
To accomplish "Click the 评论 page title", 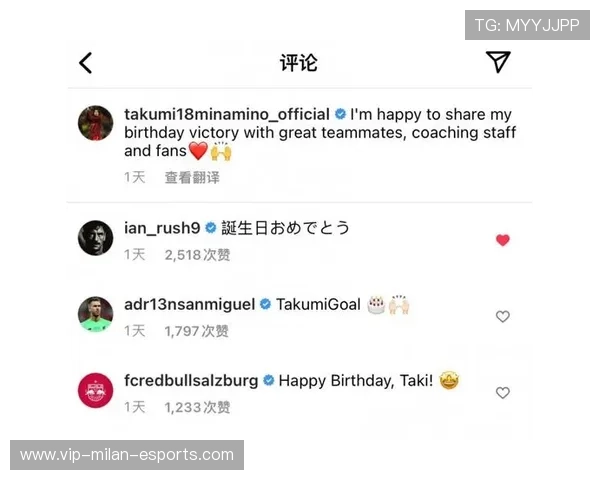I will tap(298, 62).
